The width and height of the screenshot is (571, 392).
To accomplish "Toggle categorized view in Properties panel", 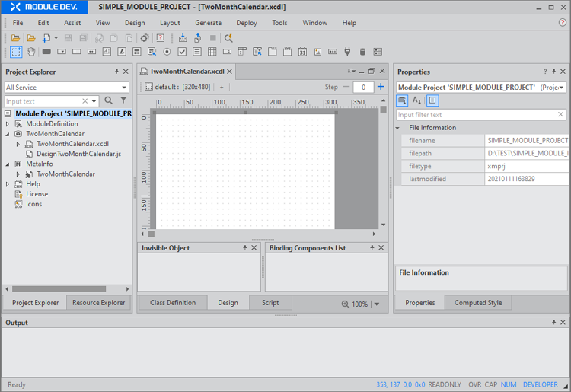I will click(x=403, y=100).
